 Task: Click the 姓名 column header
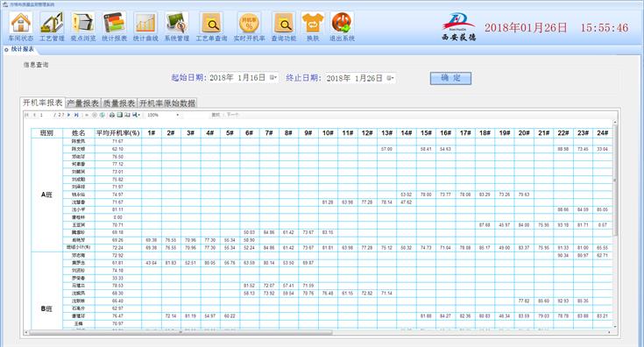[x=79, y=133]
